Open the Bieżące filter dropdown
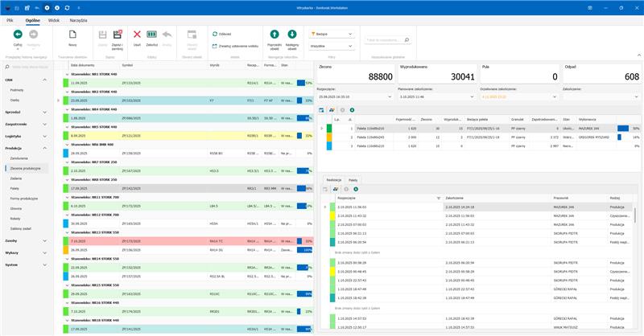This screenshot has height=336, width=644. 349,35
